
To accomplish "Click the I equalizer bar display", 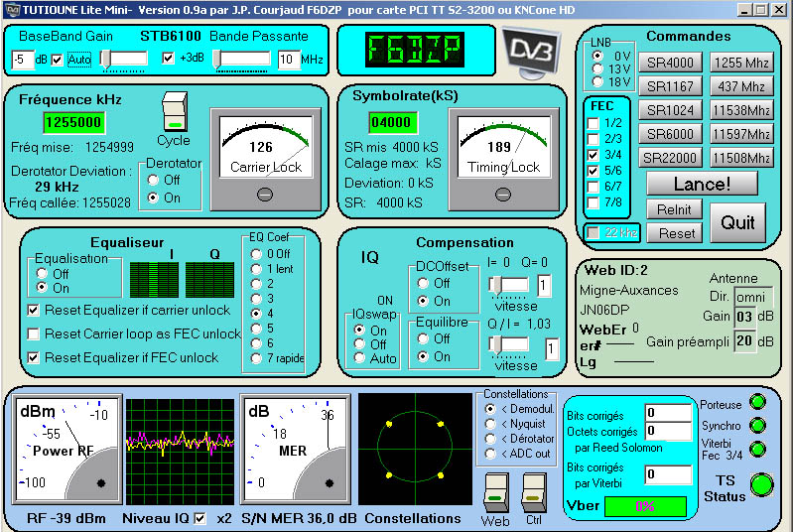I will click(154, 280).
